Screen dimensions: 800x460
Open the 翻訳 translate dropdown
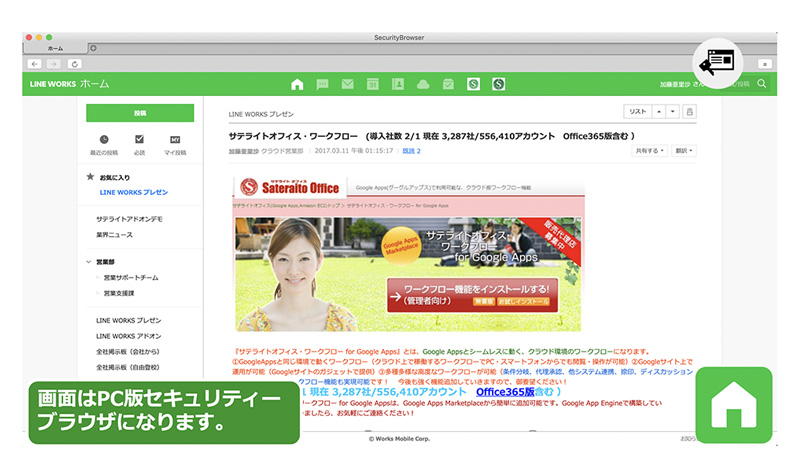684,150
